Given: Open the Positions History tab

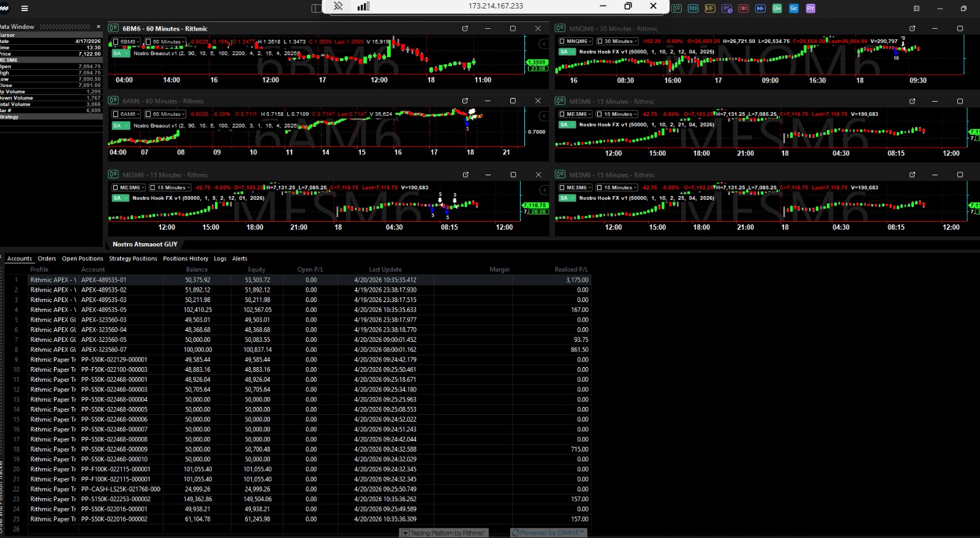Looking at the screenshot, I should [x=186, y=259].
